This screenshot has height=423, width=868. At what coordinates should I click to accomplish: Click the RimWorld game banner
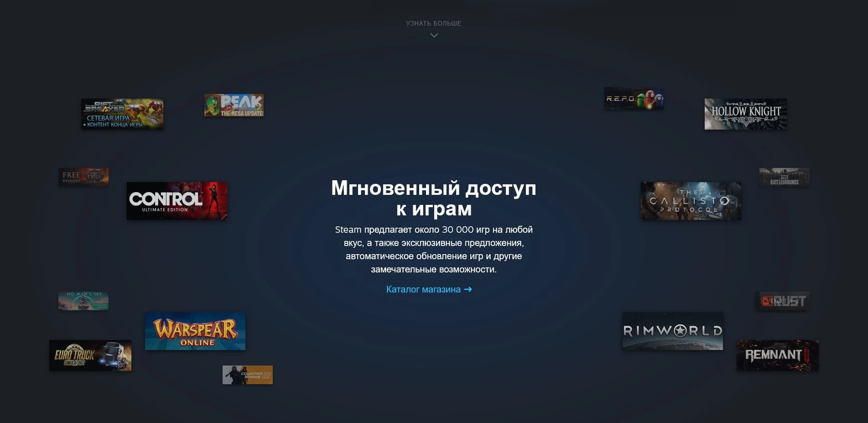click(672, 331)
